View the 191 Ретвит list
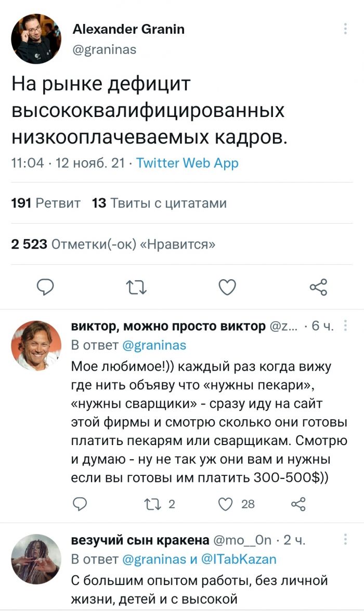The width and height of the screenshot is (364, 612). click(x=46, y=203)
